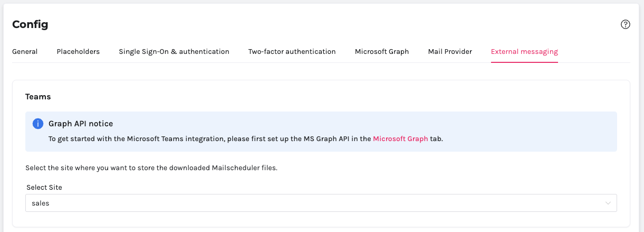Open the Microsoft Graph tab
This screenshot has width=644, height=232.
coord(382,52)
